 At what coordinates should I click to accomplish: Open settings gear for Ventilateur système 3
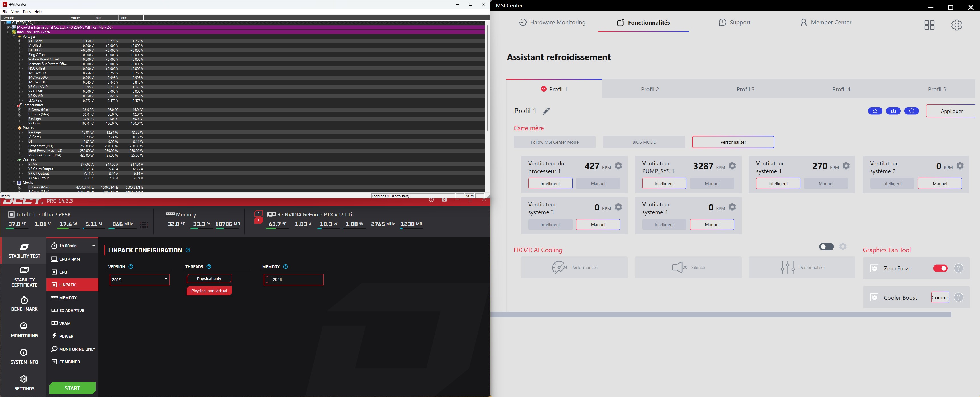[618, 207]
